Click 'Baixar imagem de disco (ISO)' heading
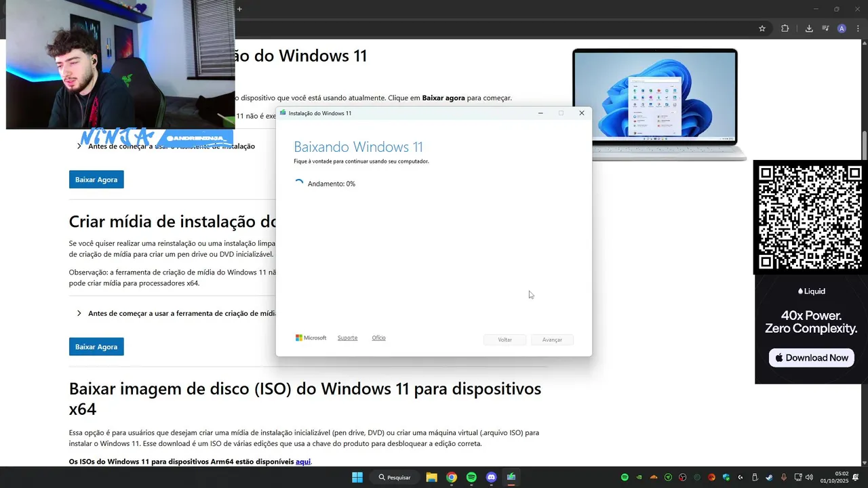This screenshot has height=488, width=868. 305,399
